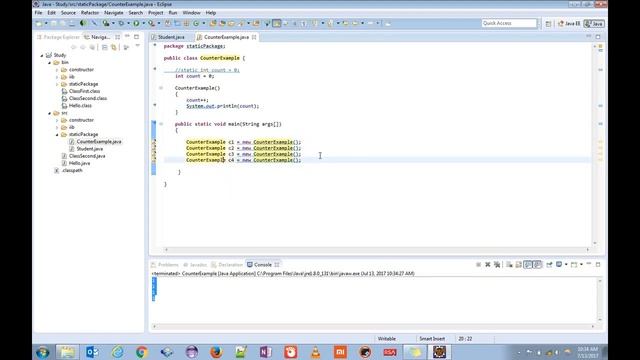Select Hello.java in the tree

pyautogui.click(x=79, y=163)
